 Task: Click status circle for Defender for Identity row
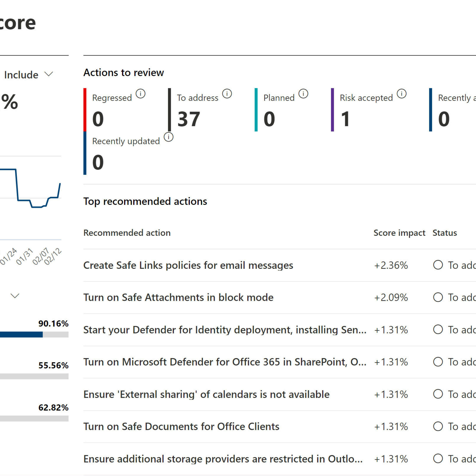click(x=438, y=329)
